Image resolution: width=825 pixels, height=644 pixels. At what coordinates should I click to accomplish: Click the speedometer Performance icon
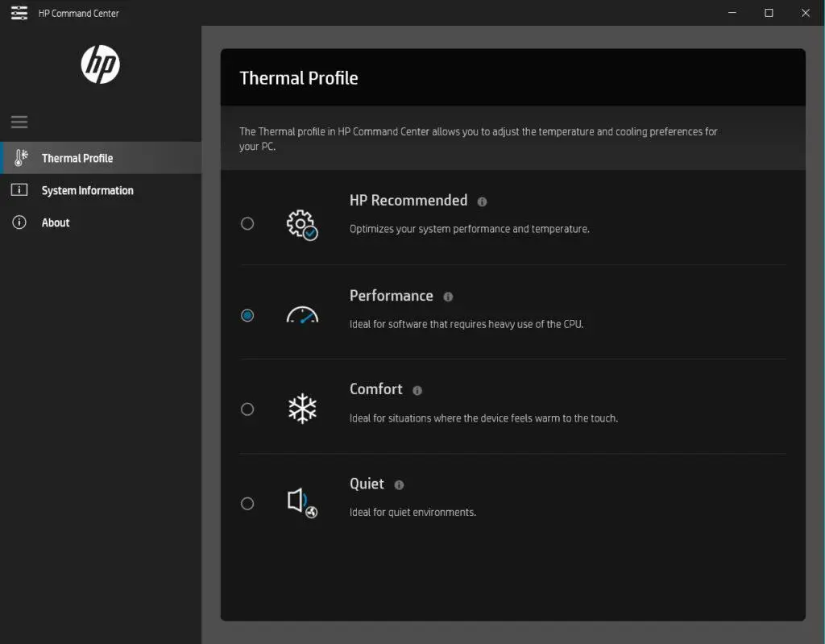(302, 315)
